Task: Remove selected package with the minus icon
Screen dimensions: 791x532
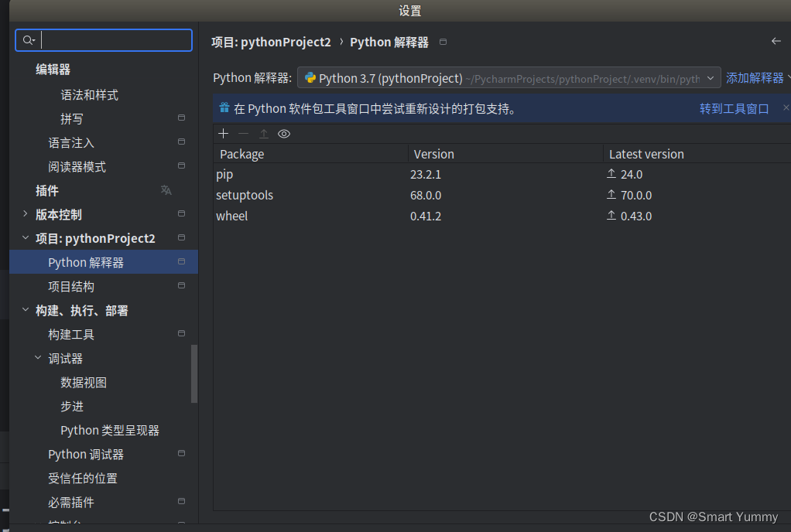Action: tap(241, 133)
